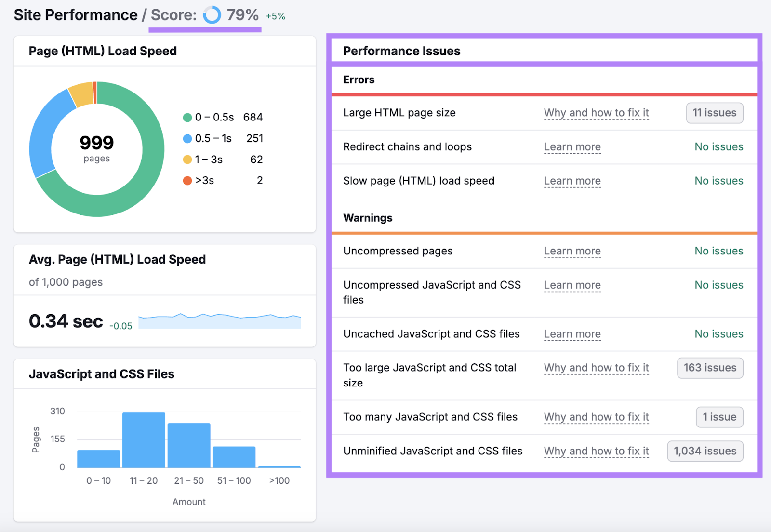Click "Learn more" beside Redirect chains and loops
Viewport: 771px width, 532px height.
click(572, 147)
